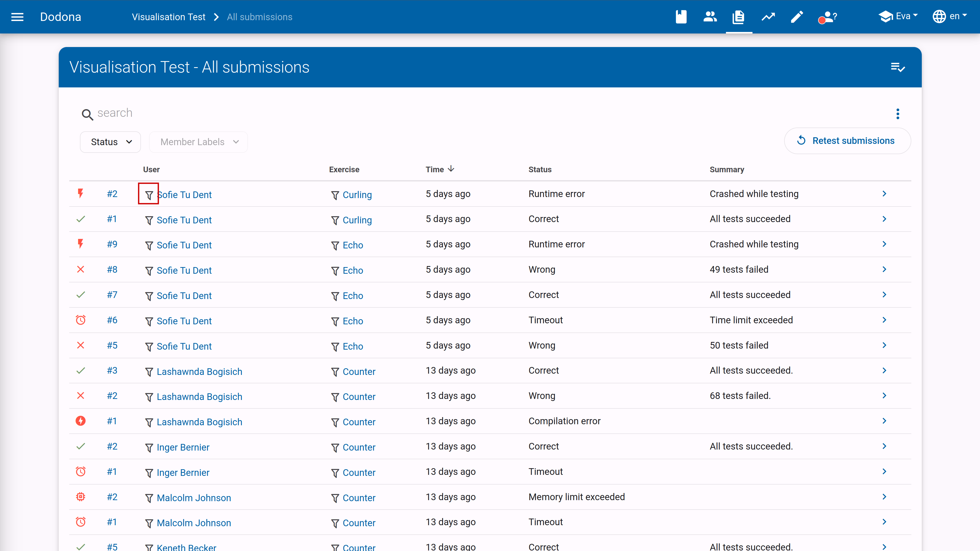Filter by user in #8 Echo Wrong row

coord(149,271)
